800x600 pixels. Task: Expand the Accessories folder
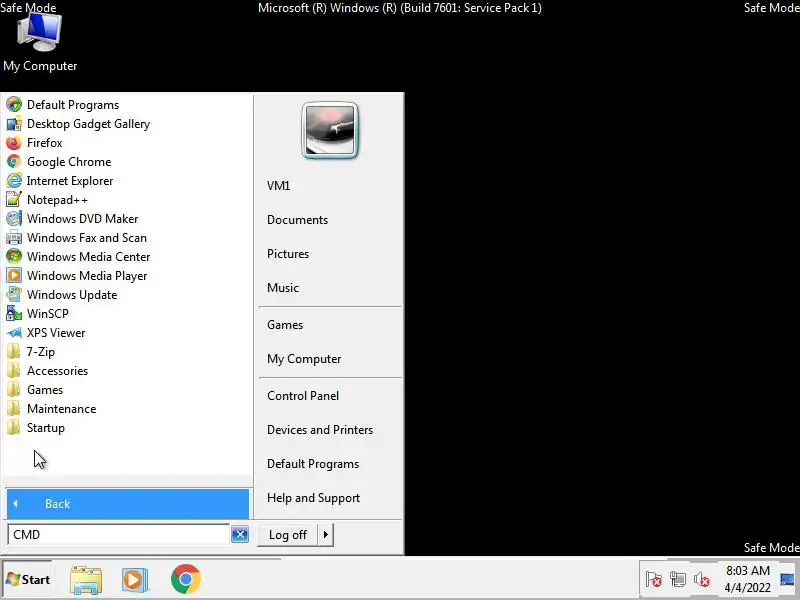pyautogui.click(x=47, y=371)
